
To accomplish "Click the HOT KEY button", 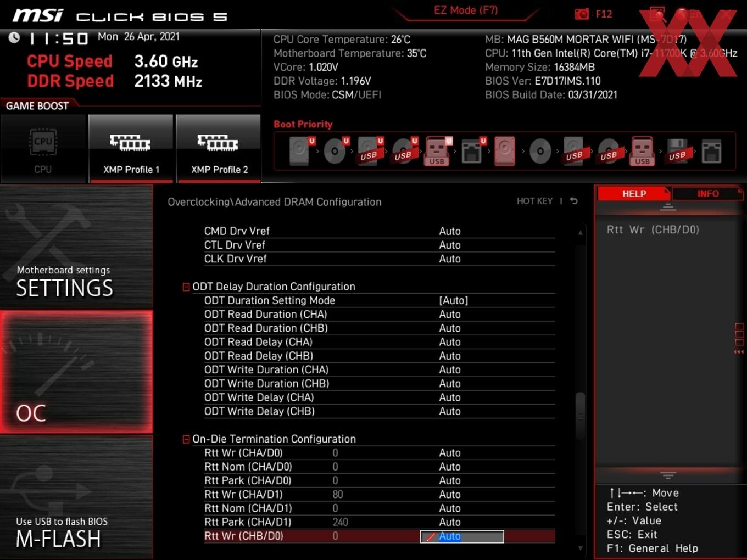I will [534, 201].
